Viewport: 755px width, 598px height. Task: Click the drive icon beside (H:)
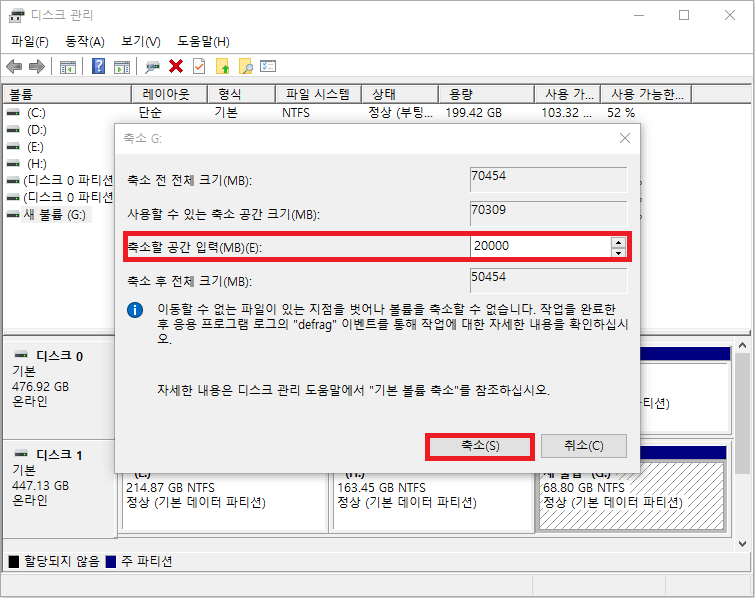13,163
